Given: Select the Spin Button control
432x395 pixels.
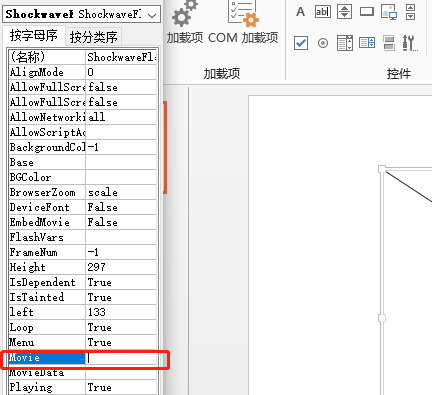Looking at the screenshot, I should click(x=345, y=12).
